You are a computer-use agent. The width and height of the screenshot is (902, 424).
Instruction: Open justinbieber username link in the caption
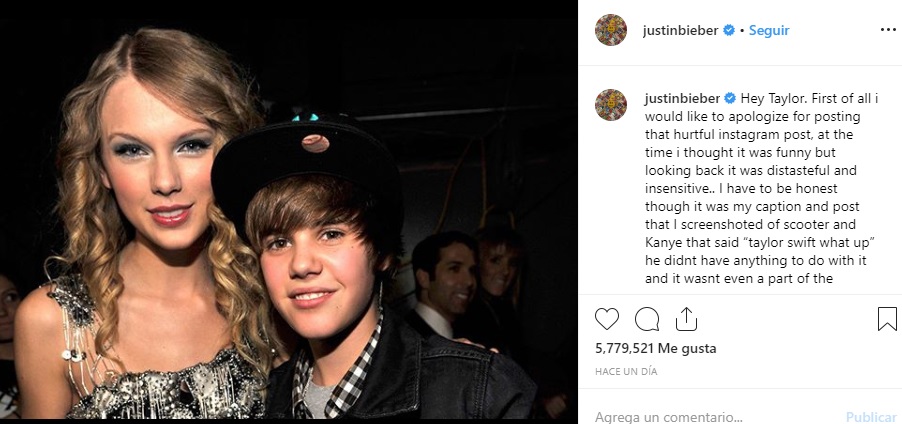(x=682, y=98)
